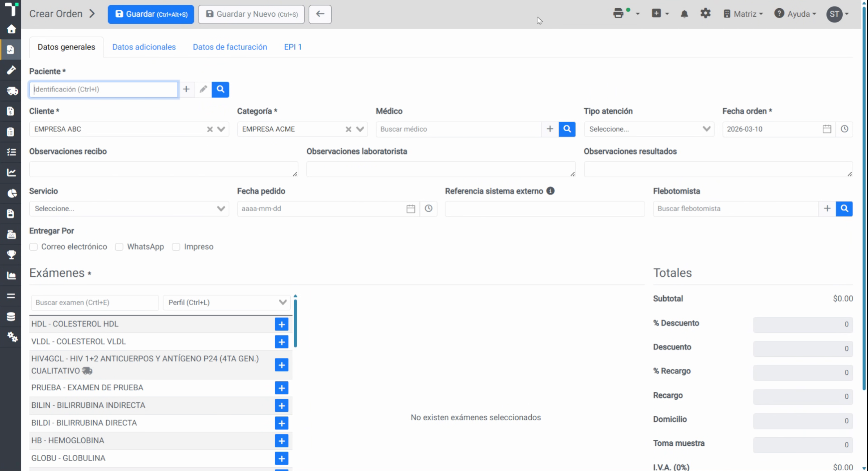Open the notifications bell icon
The width and height of the screenshot is (868, 471).
[x=684, y=14]
